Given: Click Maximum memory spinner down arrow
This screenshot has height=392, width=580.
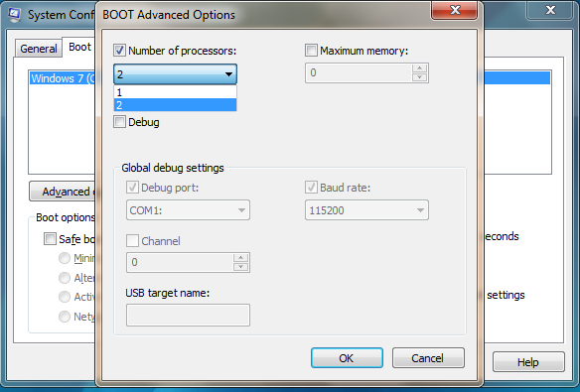Looking at the screenshot, I should point(419,76).
